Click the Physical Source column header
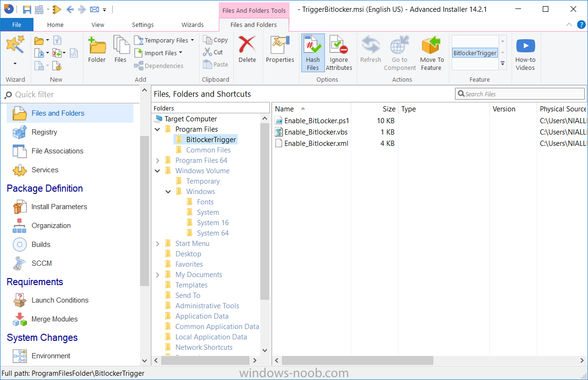This screenshot has width=588, height=380. click(x=563, y=109)
